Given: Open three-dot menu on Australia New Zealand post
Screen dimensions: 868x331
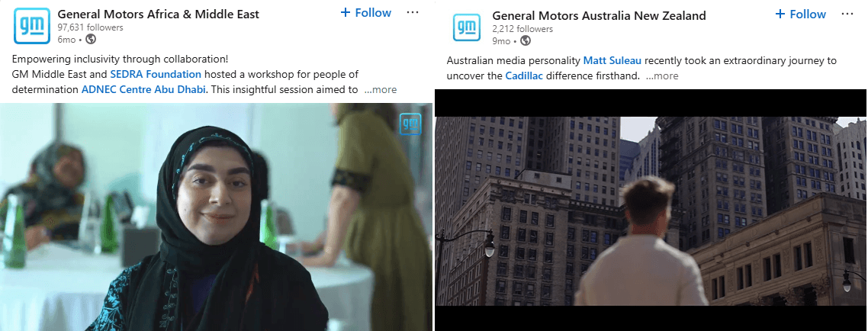Looking at the screenshot, I should tap(847, 14).
